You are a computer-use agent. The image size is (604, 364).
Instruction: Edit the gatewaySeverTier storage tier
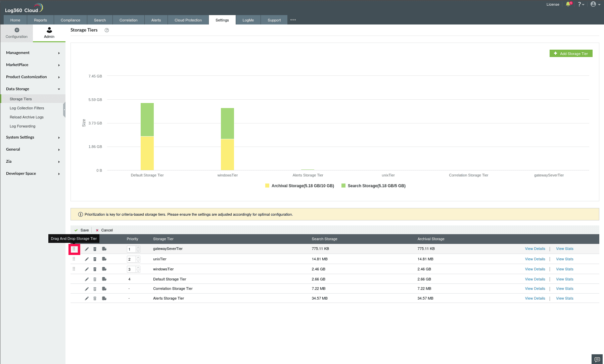(x=87, y=249)
